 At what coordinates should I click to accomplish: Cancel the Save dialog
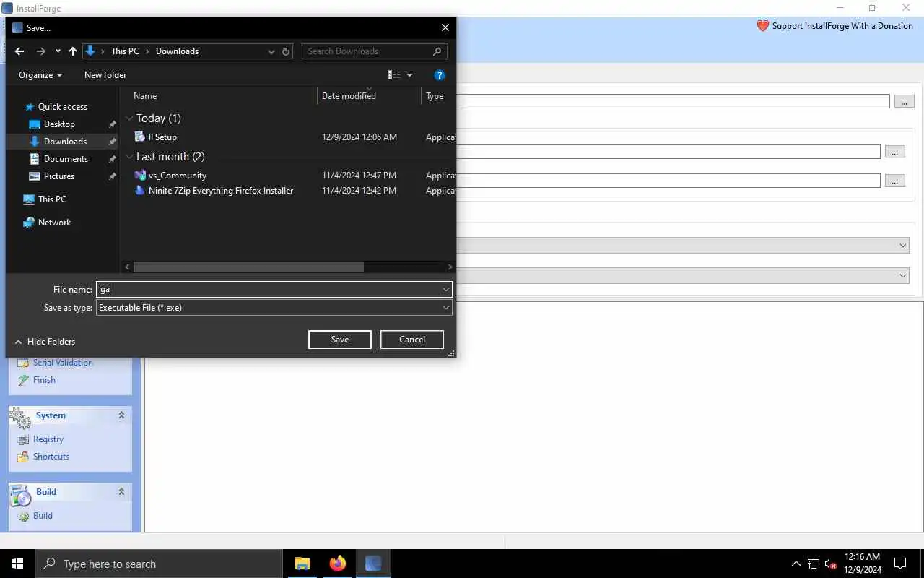412,340
